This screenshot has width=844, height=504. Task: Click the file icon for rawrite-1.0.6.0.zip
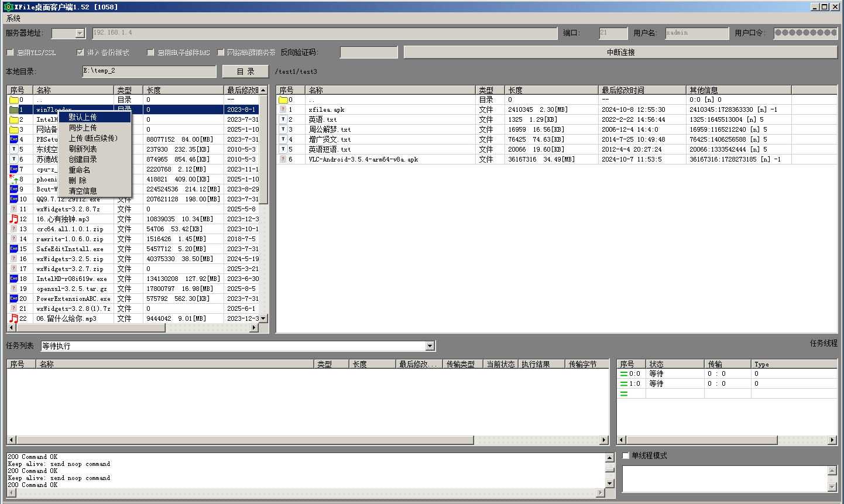pyautogui.click(x=14, y=239)
